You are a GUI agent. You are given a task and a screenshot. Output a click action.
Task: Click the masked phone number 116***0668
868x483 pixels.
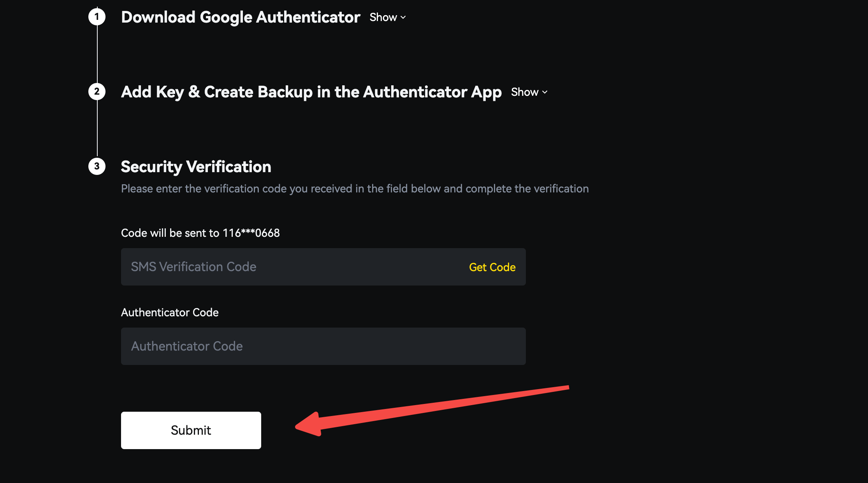pos(251,233)
